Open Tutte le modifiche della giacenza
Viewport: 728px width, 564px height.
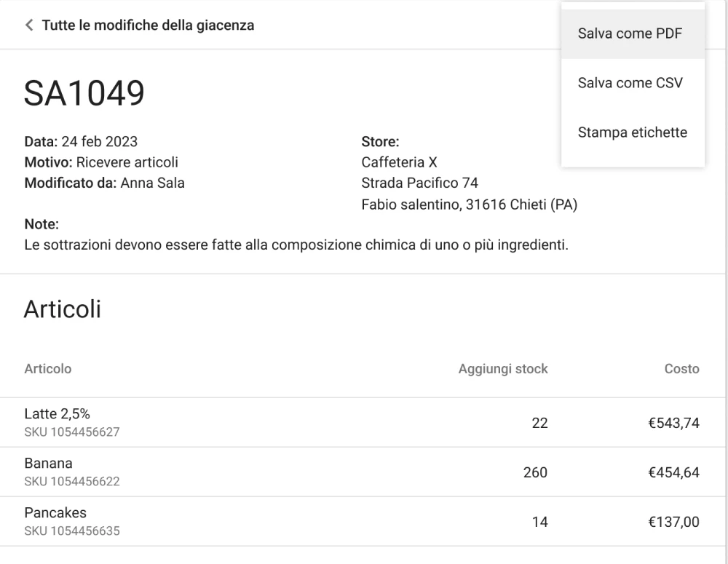click(x=146, y=25)
